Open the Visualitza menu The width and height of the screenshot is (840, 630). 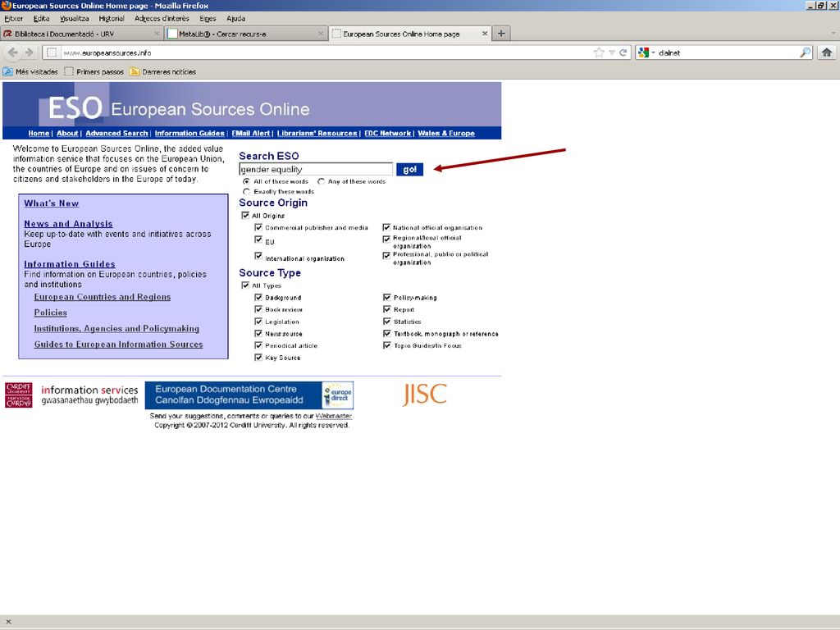[75, 18]
